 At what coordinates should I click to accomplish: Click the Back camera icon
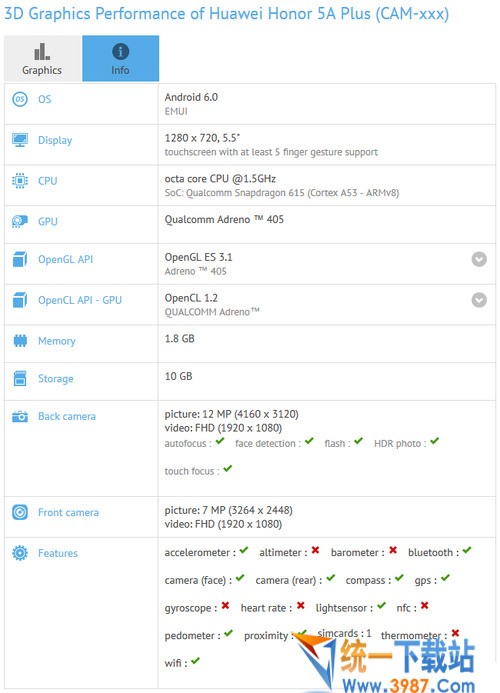[x=20, y=416]
